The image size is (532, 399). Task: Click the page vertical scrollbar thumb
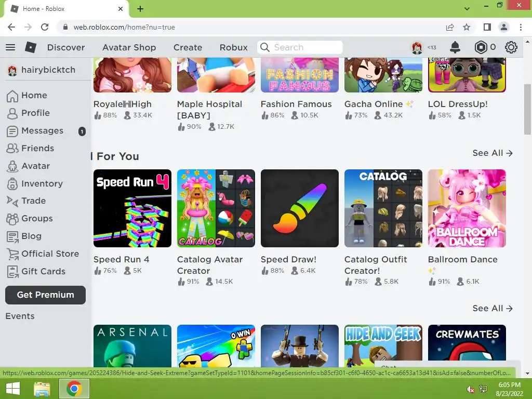coord(527,109)
